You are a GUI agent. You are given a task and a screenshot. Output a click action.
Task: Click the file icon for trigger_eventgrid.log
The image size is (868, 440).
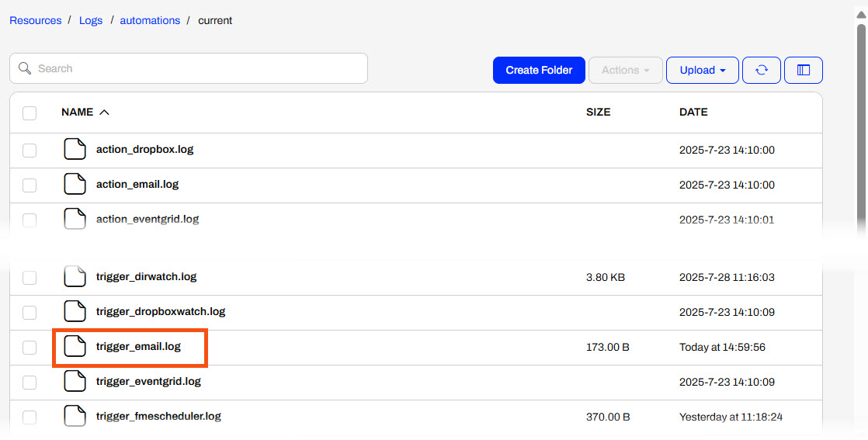tap(75, 382)
